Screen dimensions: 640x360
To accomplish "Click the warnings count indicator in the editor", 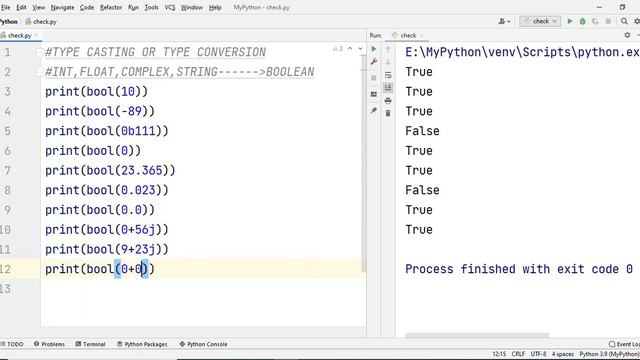I will pyautogui.click(x=338, y=49).
